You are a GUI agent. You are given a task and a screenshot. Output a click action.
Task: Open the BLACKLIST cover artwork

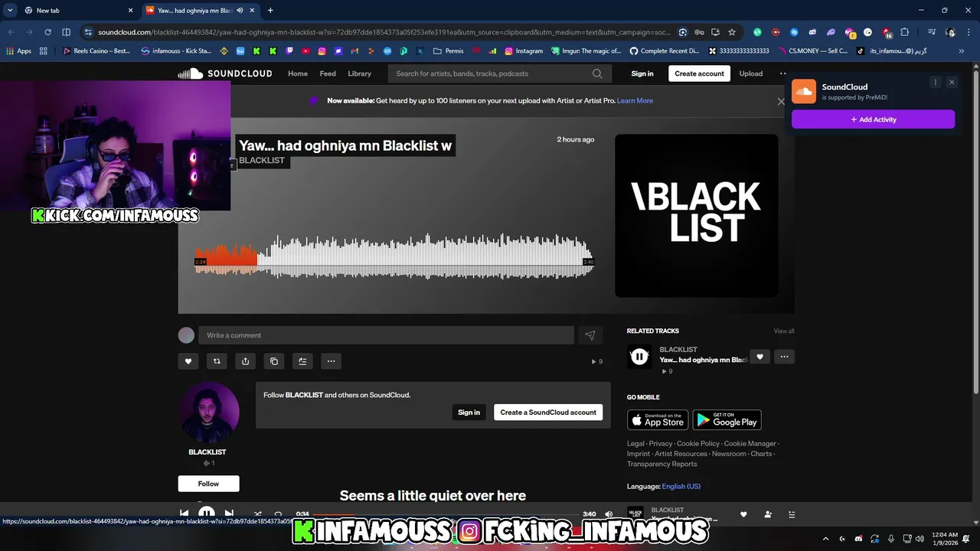click(697, 216)
